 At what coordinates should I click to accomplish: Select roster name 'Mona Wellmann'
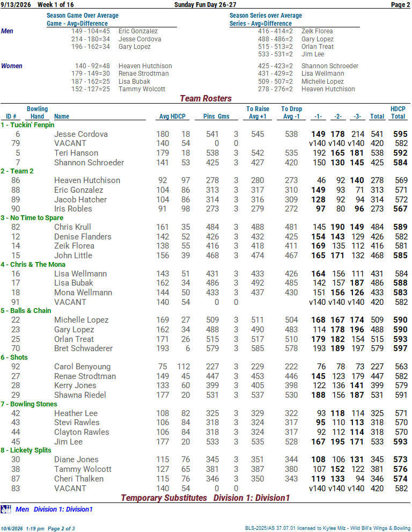pos(83,293)
